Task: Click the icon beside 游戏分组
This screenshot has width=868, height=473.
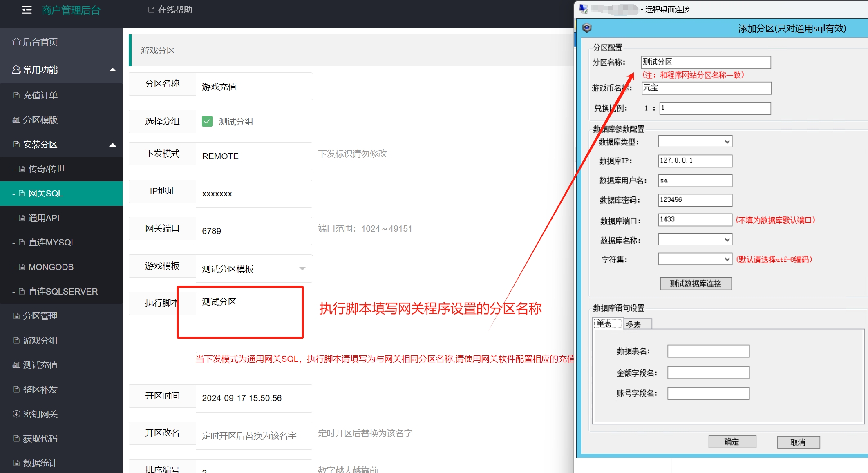Action: [x=16, y=341]
